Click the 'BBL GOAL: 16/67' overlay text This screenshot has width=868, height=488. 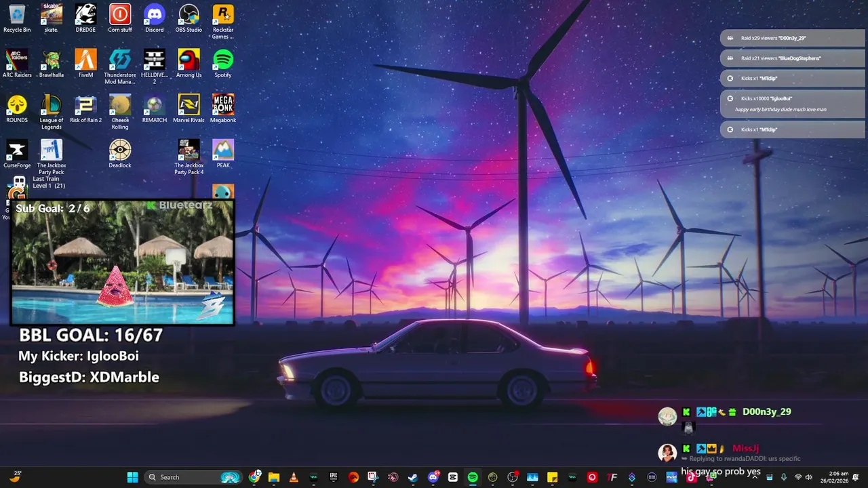coord(91,335)
